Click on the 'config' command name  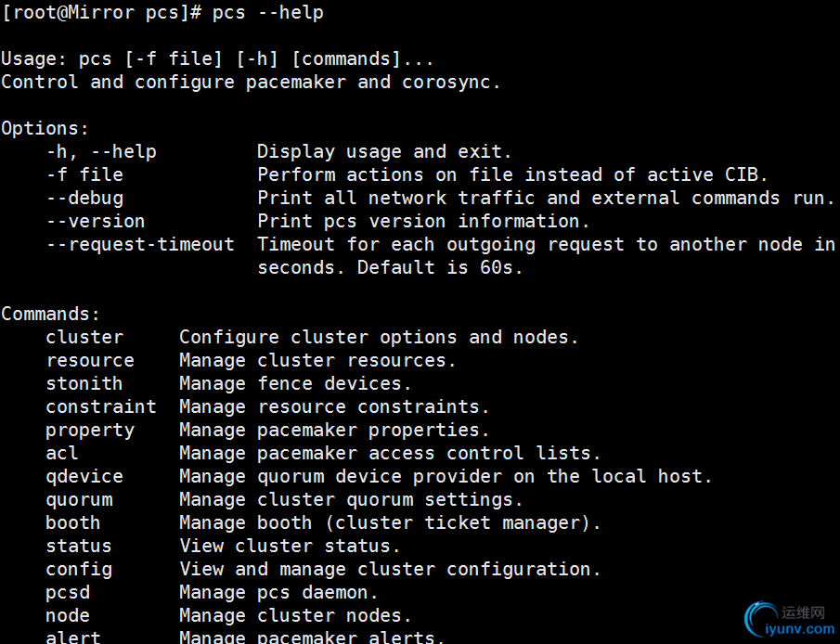79,570
